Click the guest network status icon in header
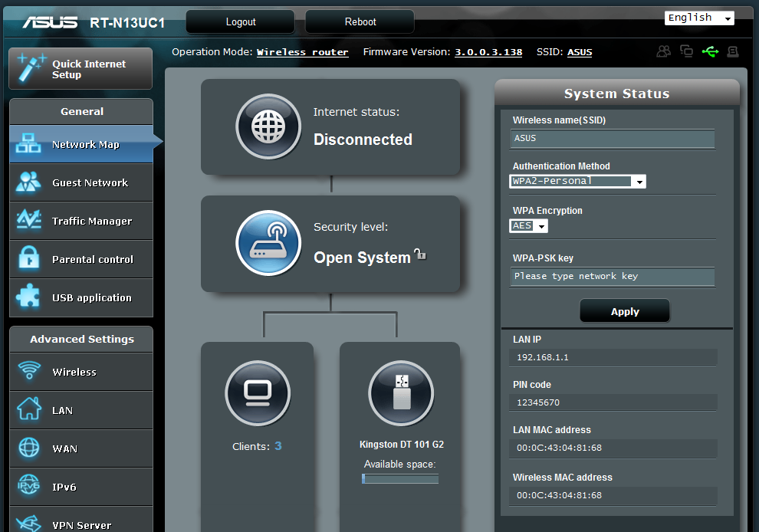Screen dimensions: 759x532 pyautogui.click(x=664, y=51)
